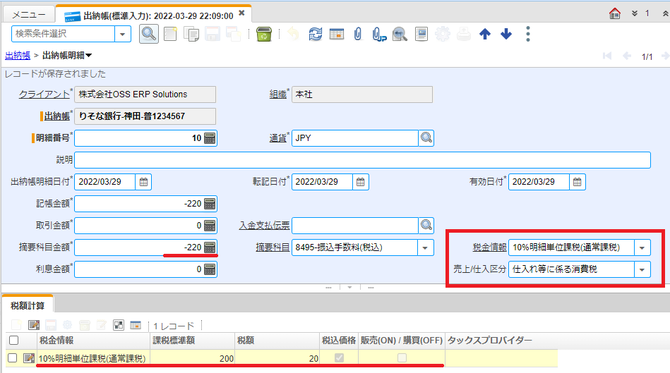Open the calculator for 明細番号 field
Image resolution: width=670 pixels, height=373 pixels.
(x=209, y=138)
